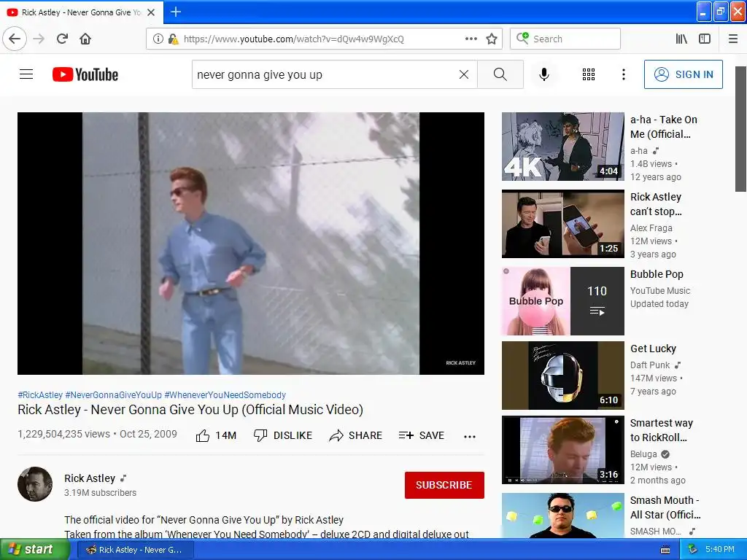Screen dimensions: 747x560
Task: Go back using the browser back arrow
Action: pyautogui.click(x=15, y=39)
